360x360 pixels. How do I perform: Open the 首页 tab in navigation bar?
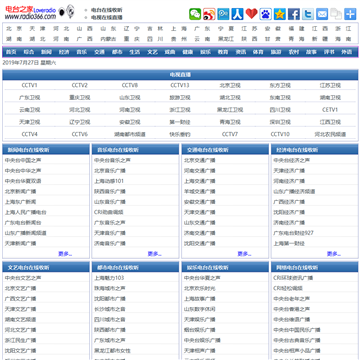tap(11, 52)
